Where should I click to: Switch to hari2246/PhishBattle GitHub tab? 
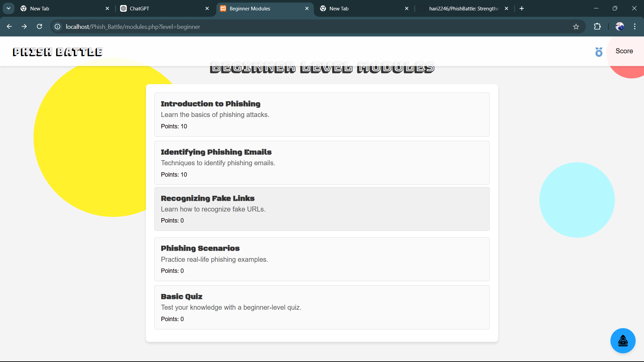coord(463,9)
